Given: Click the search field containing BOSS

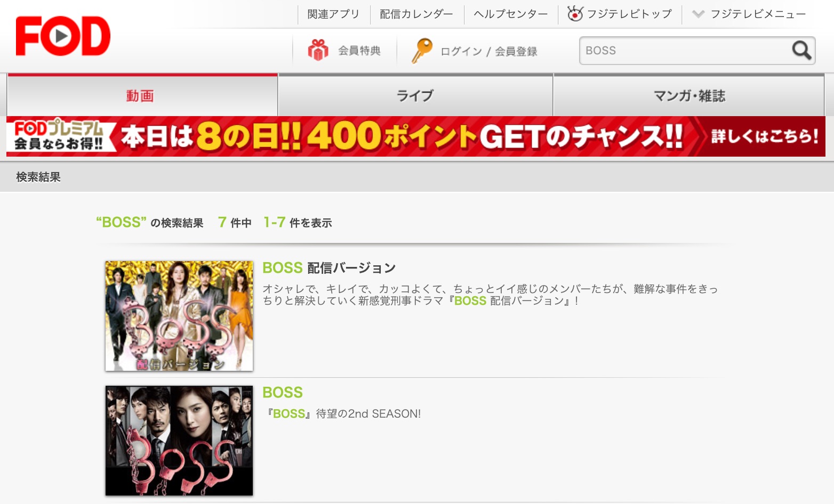Looking at the screenshot, I should coord(685,51).
